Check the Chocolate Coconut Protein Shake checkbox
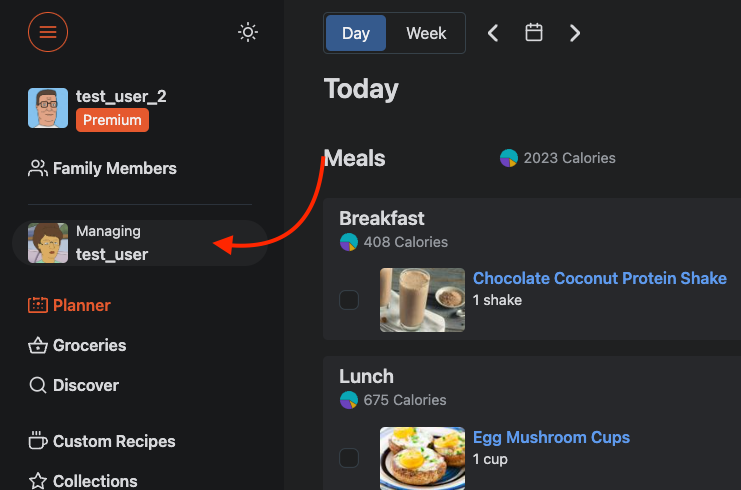This screenshot has height=490, width=741. pyautogui.click(x=349, y=299)
